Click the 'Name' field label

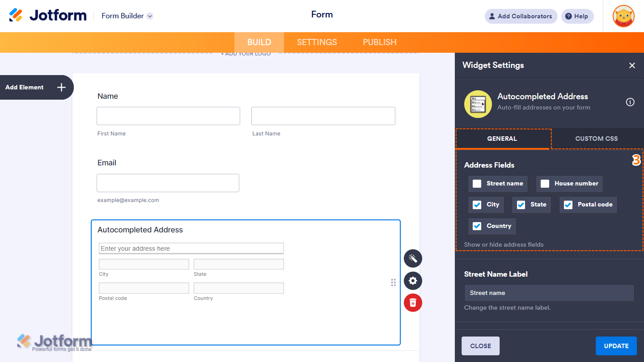click(x=108, y=96)
